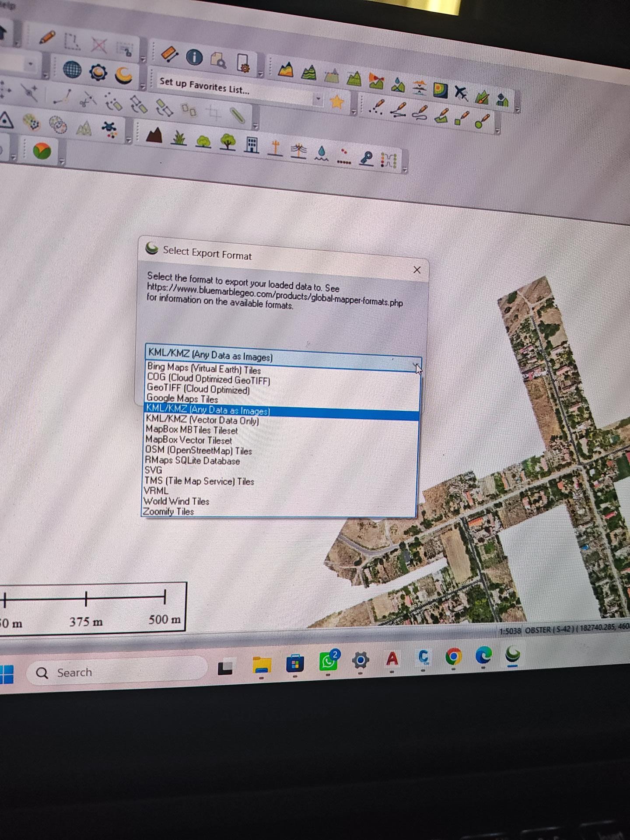
Task: Click the yellow star favorites button
Action: point(336,102)
